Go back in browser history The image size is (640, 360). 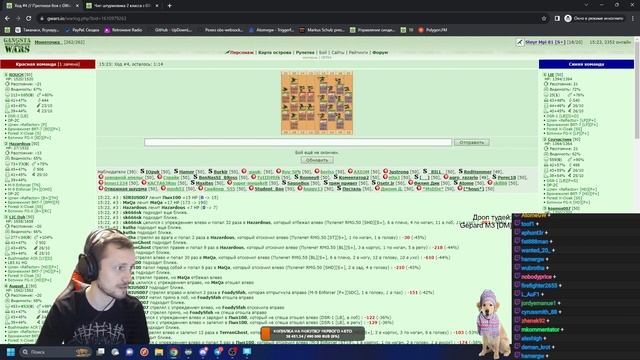(7, 18)
